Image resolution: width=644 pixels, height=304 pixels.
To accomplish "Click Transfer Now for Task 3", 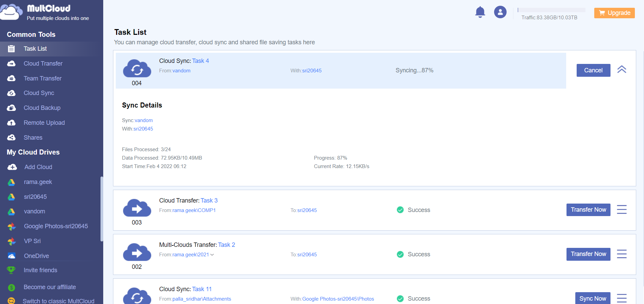I will coord(588,210).
